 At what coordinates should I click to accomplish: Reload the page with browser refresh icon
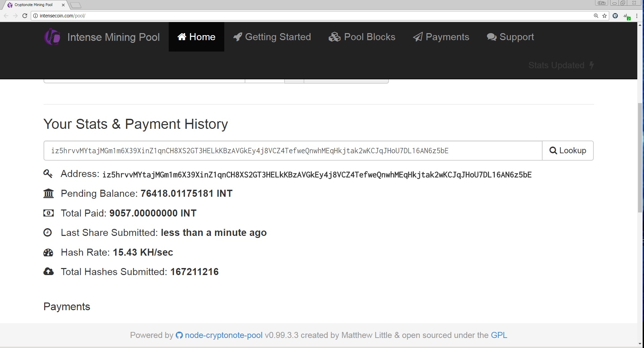tap(25, 16)
